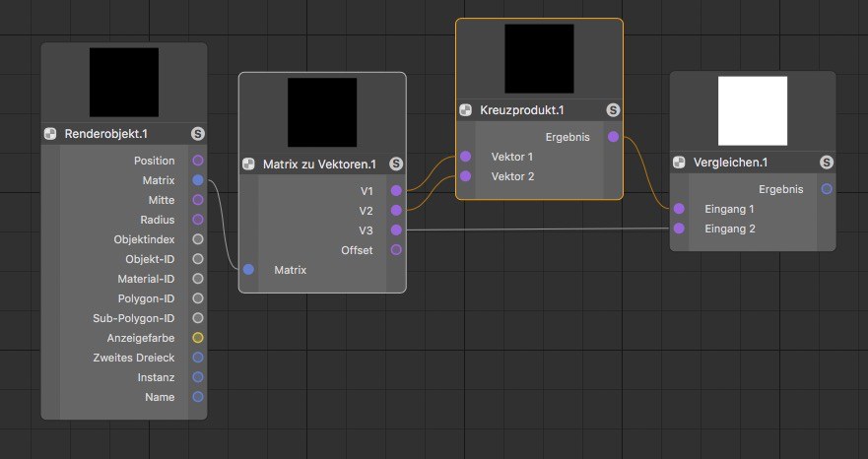This screenshot has height=459, width=868.
Task: Click the Offset output port
Action: tap(396, 250)
